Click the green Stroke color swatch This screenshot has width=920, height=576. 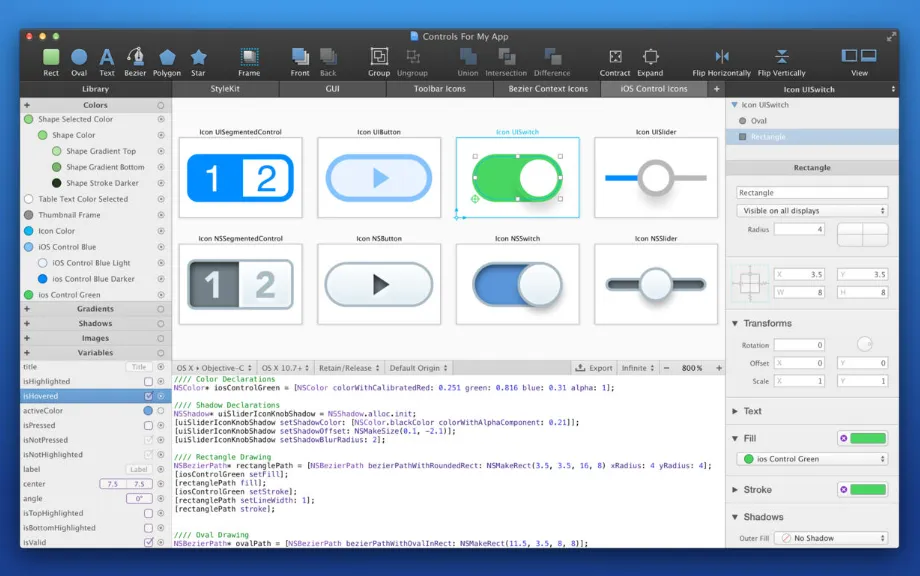point(868,489)
